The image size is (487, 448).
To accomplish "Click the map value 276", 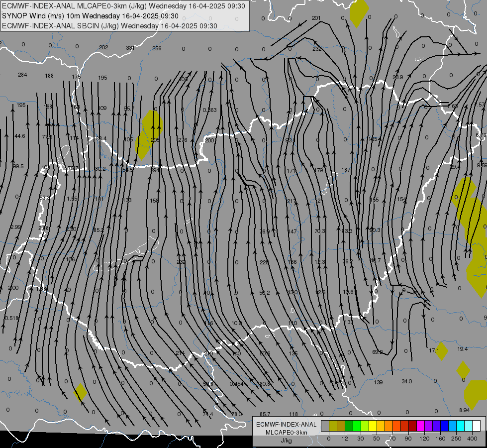I will (x=183, y=140).
